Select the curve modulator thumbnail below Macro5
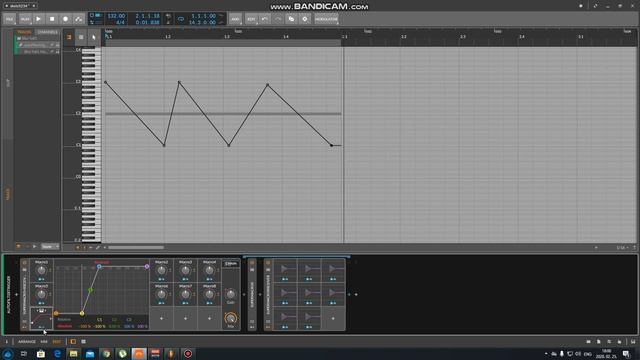The image size is (640, 360). (x=41, y=318)
